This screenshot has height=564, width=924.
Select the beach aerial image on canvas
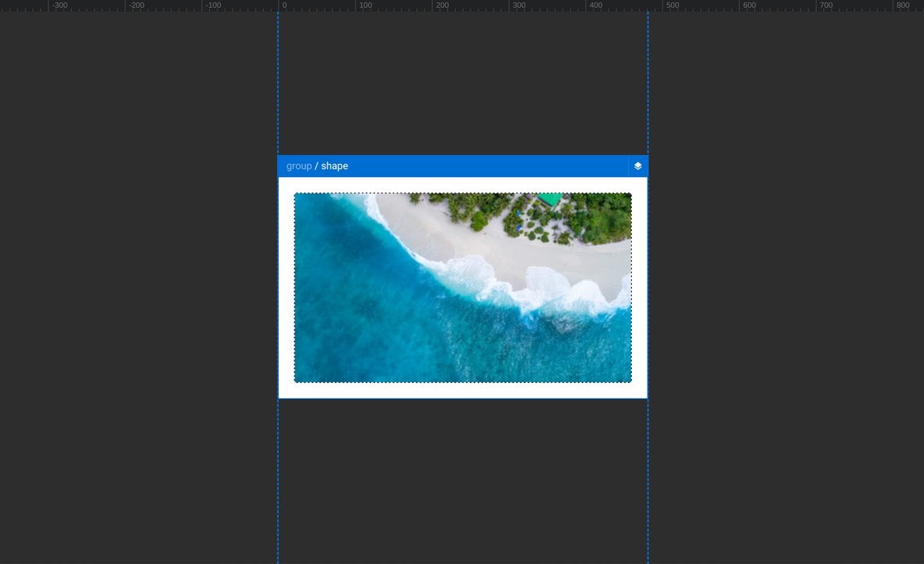463,287
